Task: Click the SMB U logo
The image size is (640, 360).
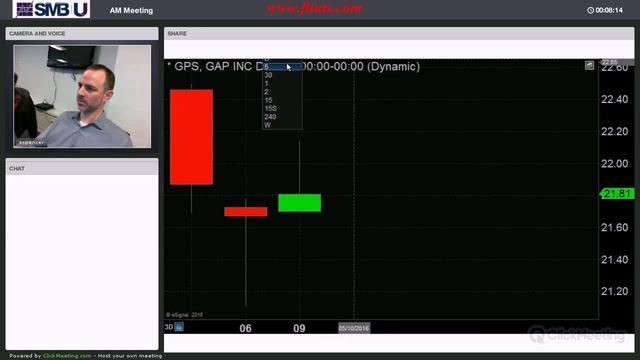Action: pos(51,9)
